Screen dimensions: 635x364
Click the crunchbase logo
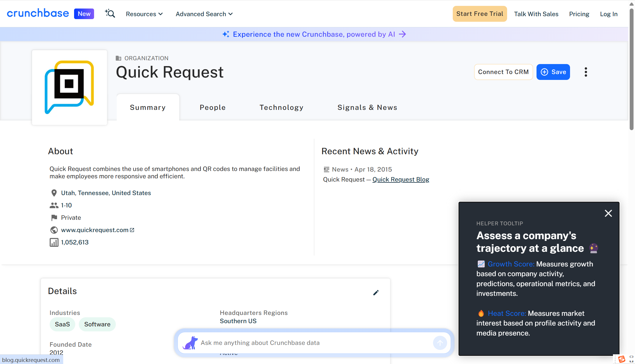[x=38, y=14]
